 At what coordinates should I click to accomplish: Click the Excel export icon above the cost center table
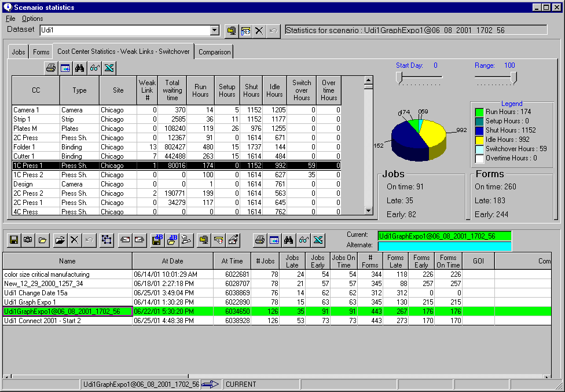(109, 68)
